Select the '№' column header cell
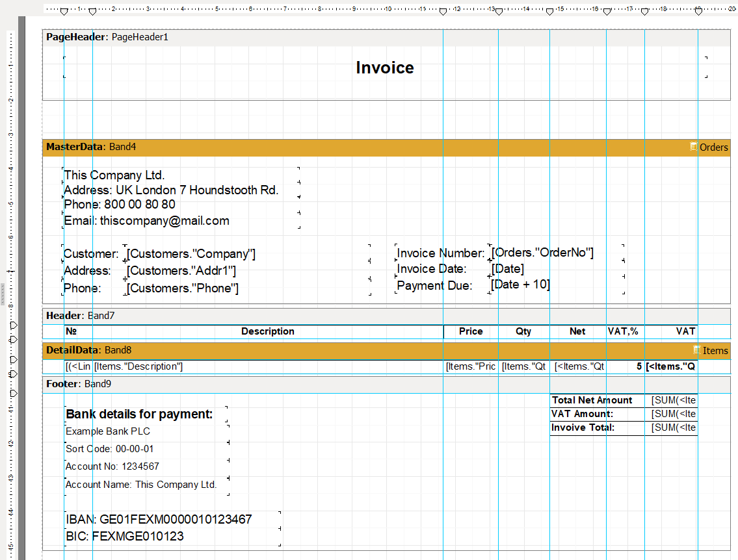This screenshot has height=560, width=738. [x=78, y=331]
